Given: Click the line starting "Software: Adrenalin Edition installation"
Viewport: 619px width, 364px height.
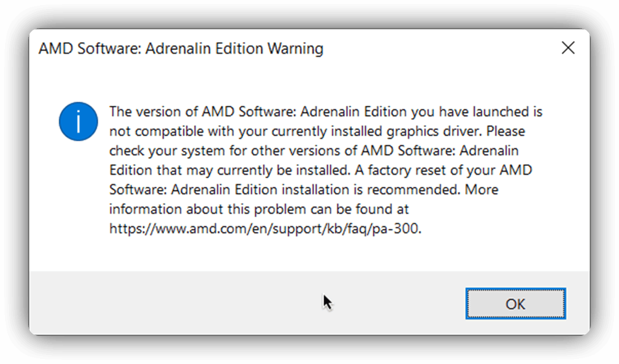Looking at the screenshot, I should click(303, 190).
